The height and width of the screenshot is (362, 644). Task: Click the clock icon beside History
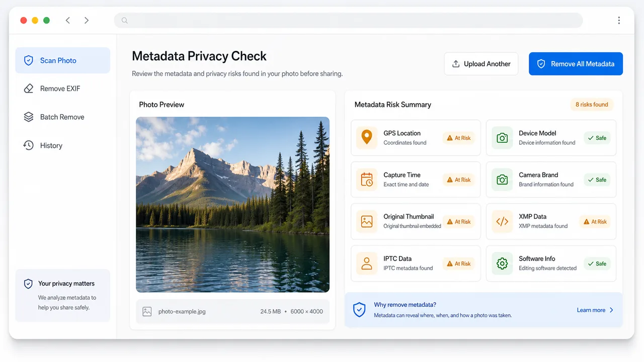pos(29,145)
